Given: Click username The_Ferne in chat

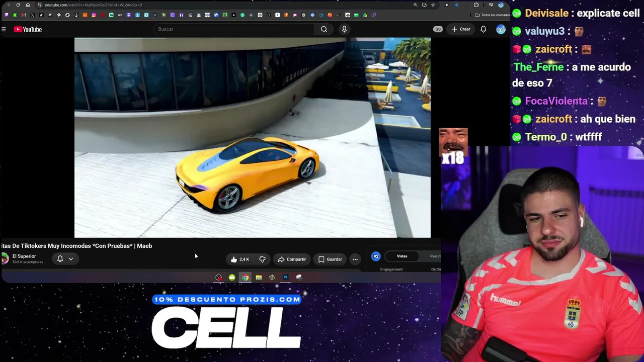Looking at the screenshot, I should 538,67.
